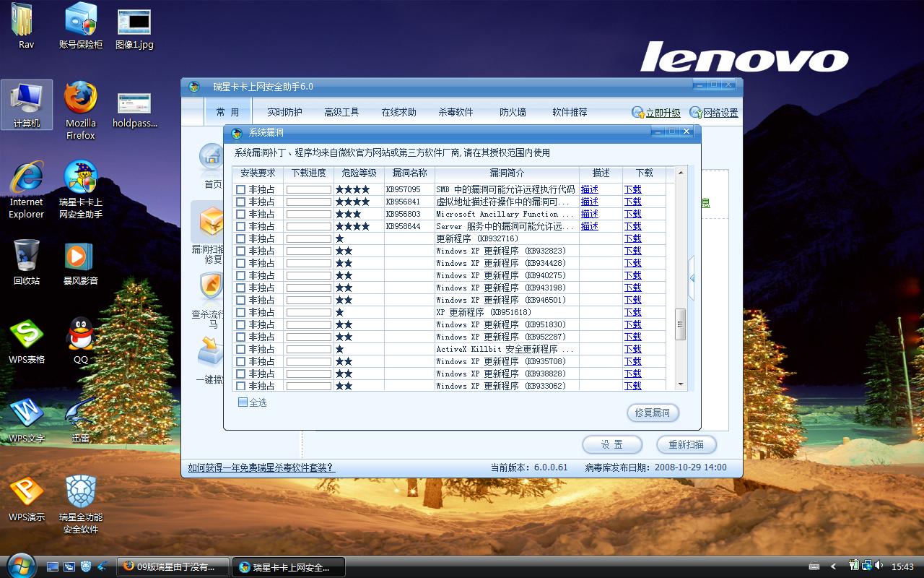Image resolution: width=924 pixels, height=578 pixels.
Task: Launch 迅雷 download manager
Action: [81, 420]
